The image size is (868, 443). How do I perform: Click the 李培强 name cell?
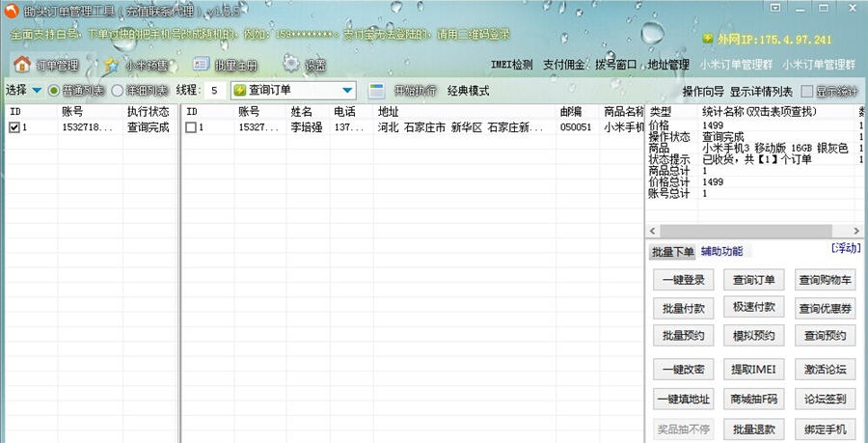(307, 127)
